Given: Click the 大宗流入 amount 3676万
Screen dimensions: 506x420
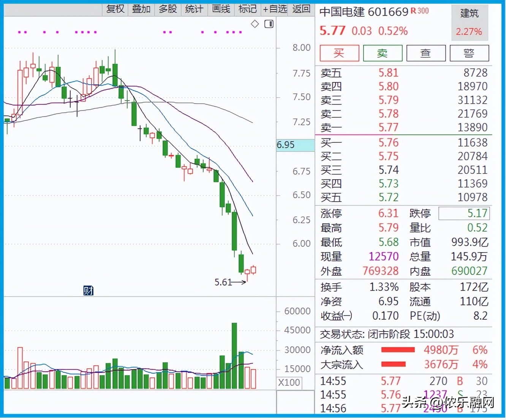Looking at the screenshot, I should [x=441, y=364].
